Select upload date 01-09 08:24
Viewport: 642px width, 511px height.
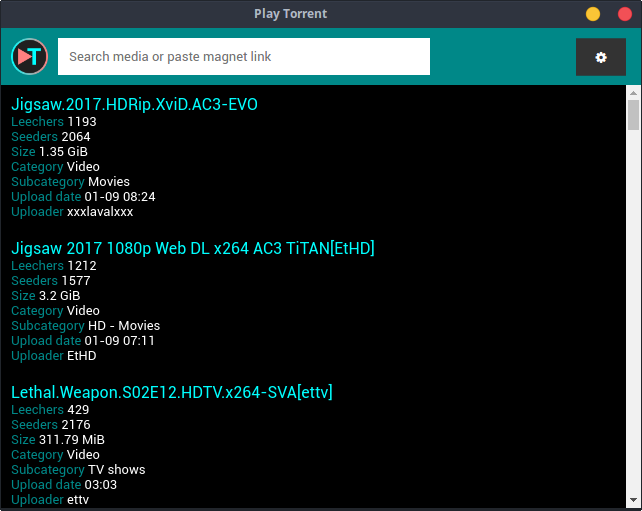coord(120,197)
